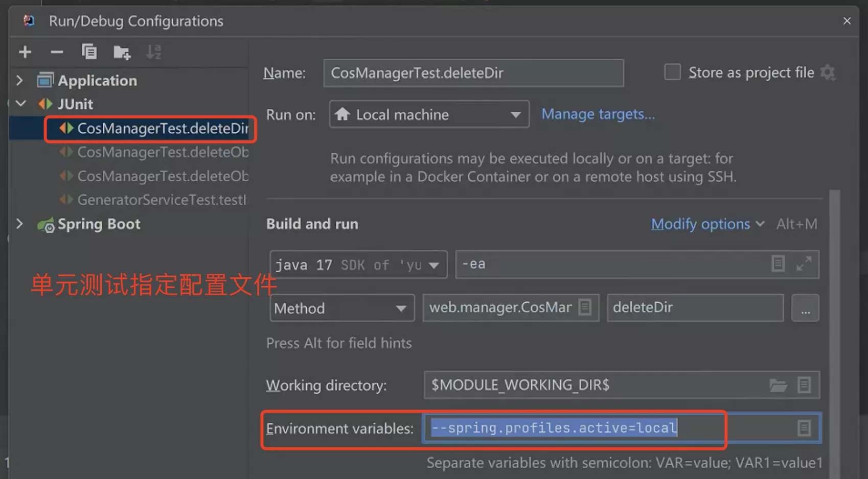Screen dimensions: 868x479
Task: Open VM options list editor icon
Action: coord(778,264)
